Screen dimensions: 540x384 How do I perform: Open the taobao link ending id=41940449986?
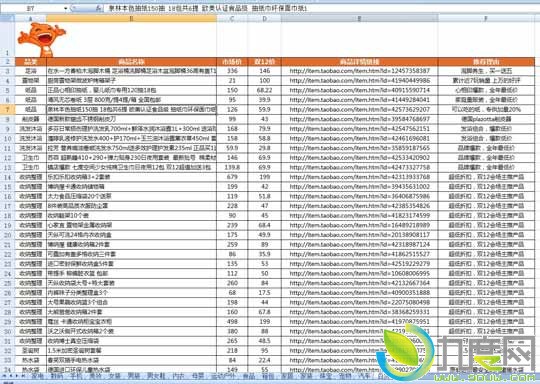tap(360, 81)
